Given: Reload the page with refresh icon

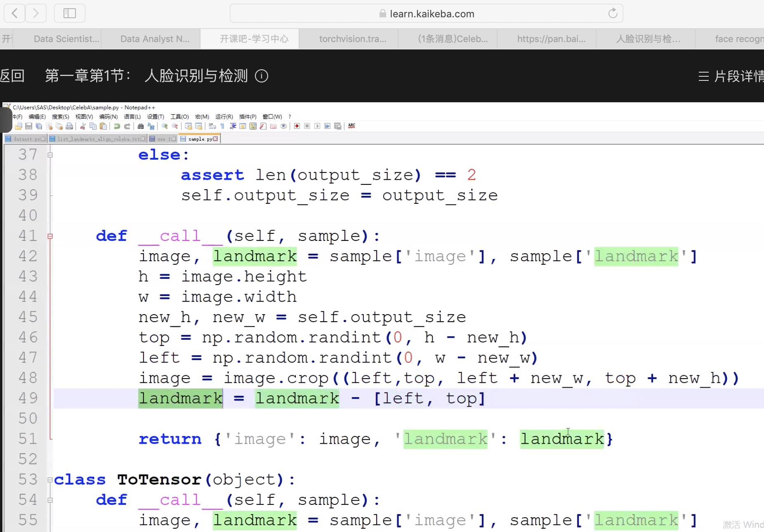Looking at the screenshot, I should pos(613,13).
